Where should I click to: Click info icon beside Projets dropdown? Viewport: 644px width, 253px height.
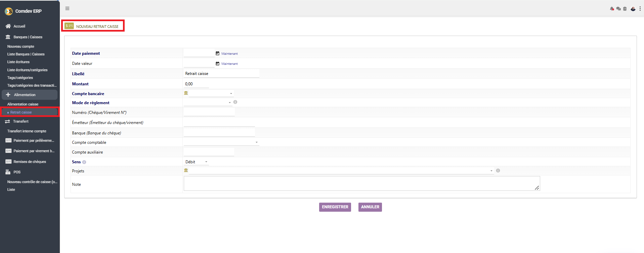pos(498,171)
